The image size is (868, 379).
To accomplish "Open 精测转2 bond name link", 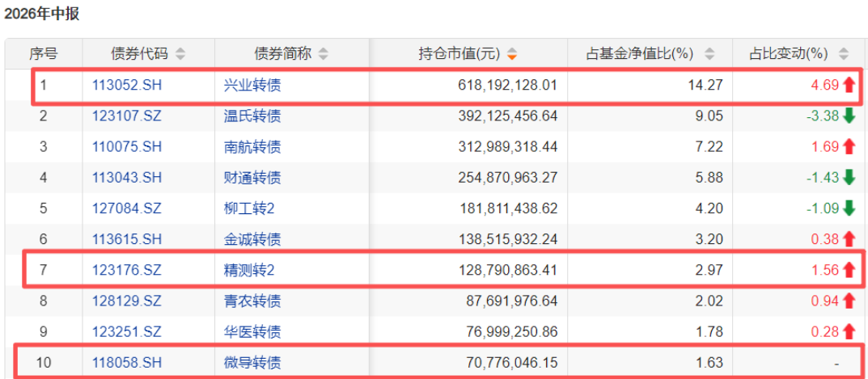I will click(249, 270).
